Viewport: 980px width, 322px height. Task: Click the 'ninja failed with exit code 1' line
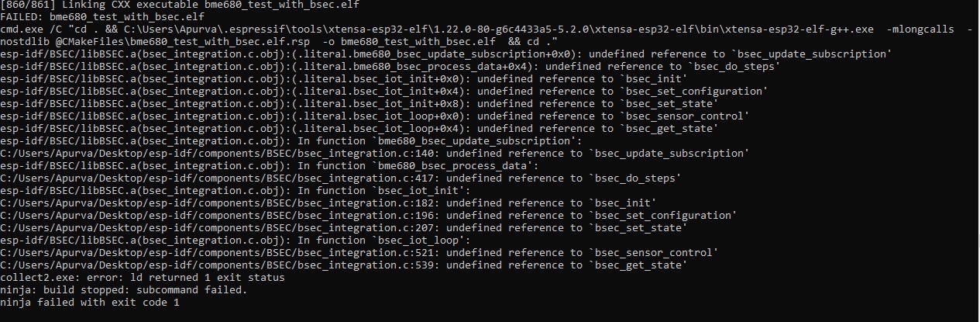tap(90, 303)
